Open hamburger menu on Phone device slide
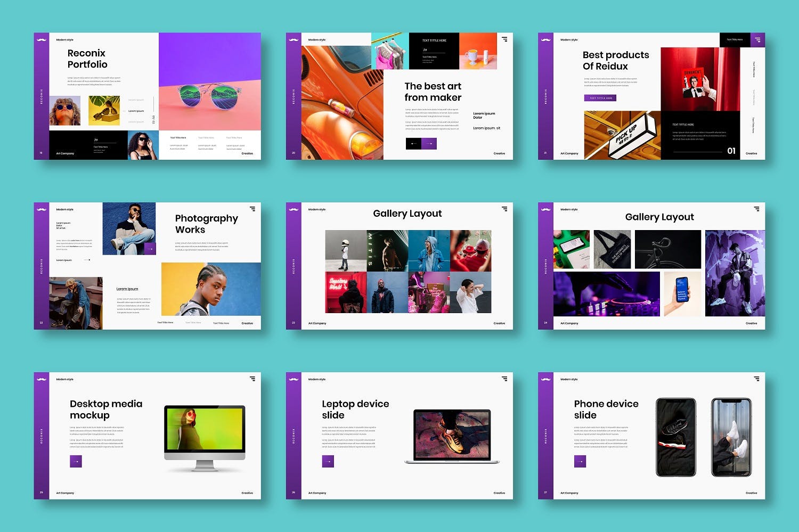The image size is (799, 532). point(756,379)
